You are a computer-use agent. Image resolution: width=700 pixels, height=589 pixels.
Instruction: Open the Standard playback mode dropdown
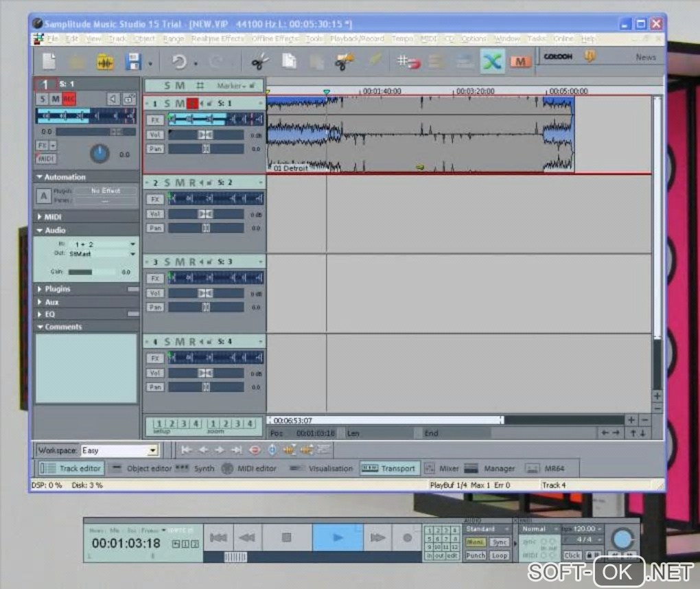pos(487,529)
